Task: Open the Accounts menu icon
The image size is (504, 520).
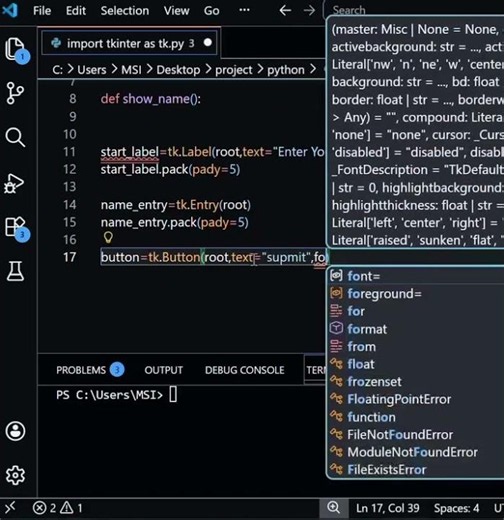Action: point(15,431)
